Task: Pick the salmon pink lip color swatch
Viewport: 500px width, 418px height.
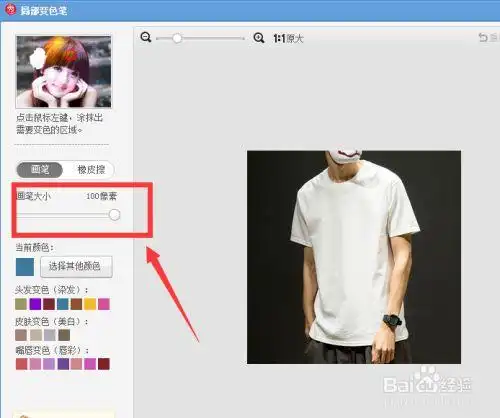Action: (x=76, y=364)
